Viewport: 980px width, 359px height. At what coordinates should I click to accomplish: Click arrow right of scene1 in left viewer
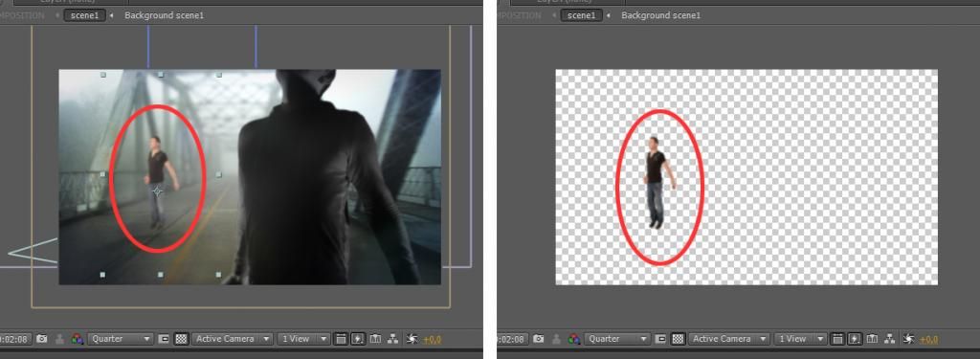coord(112,15)
